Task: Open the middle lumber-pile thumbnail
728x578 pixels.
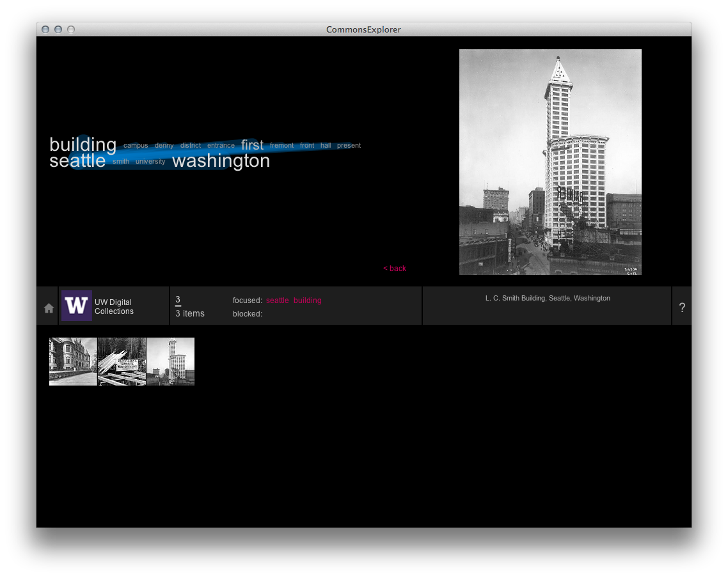Action: point(122,361)
